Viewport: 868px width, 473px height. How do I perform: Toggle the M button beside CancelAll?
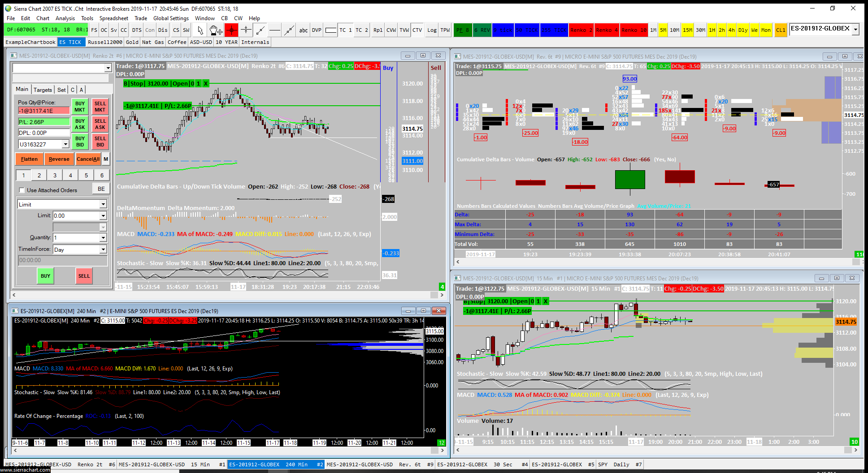tap(106, 159)
